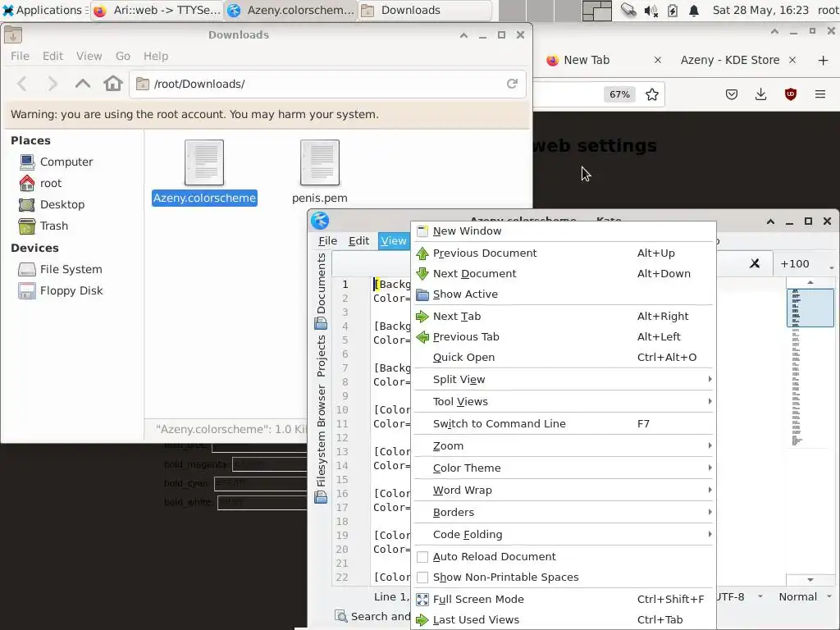Image resolution: width=840 pixels, height=630 pixels.
Task: Open Firefox downloads panel
Action: [x=760, y=94]
